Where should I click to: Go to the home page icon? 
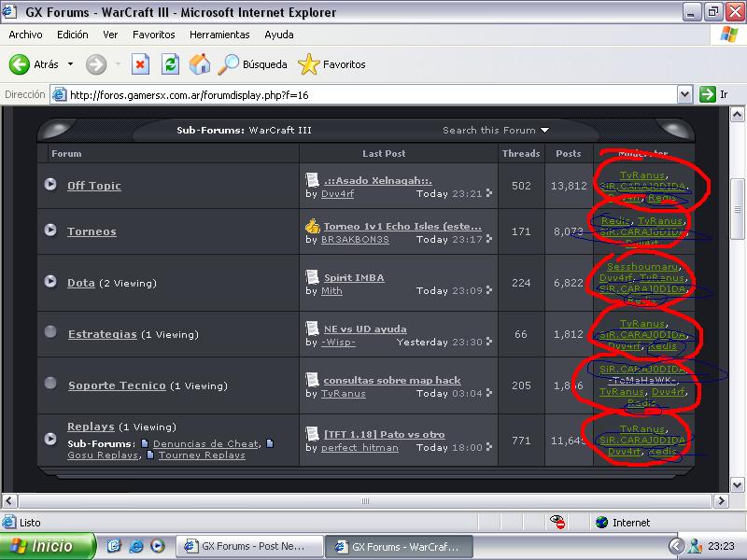[x=200, y=64]
